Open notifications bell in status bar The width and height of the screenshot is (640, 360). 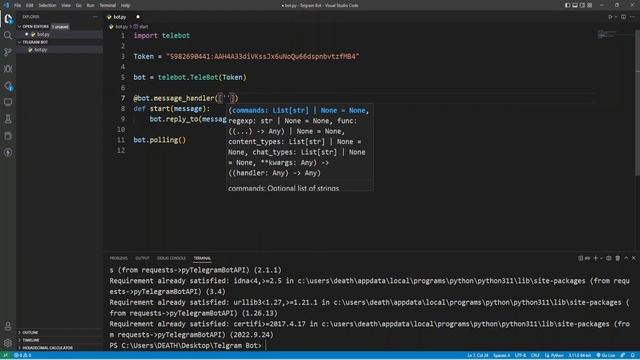(x=633, y=356)
